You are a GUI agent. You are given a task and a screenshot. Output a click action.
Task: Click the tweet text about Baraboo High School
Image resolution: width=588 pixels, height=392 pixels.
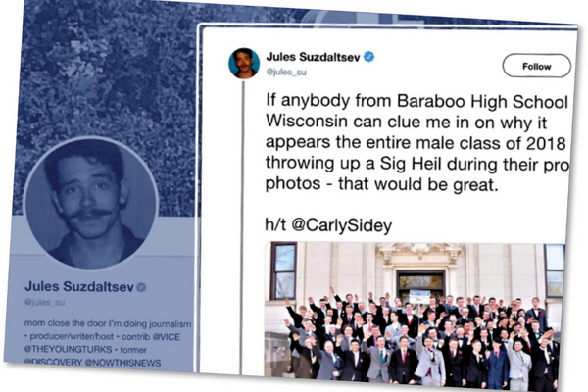[417, 142]
